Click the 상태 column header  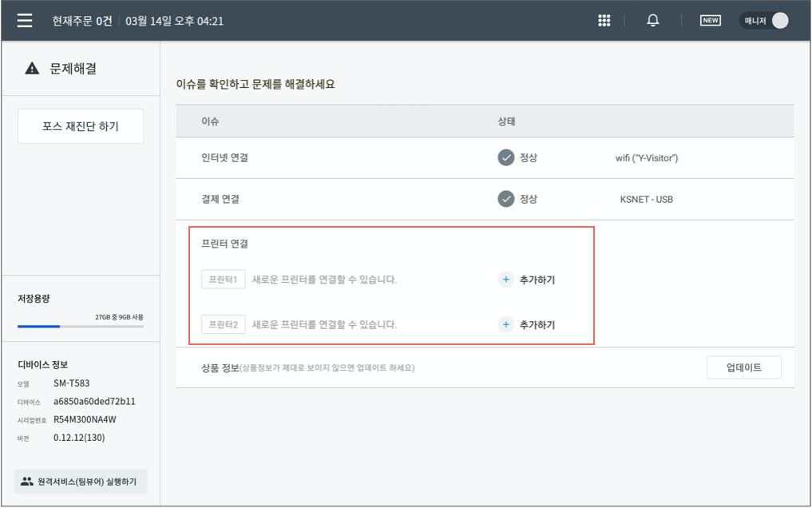click(506, 121)
